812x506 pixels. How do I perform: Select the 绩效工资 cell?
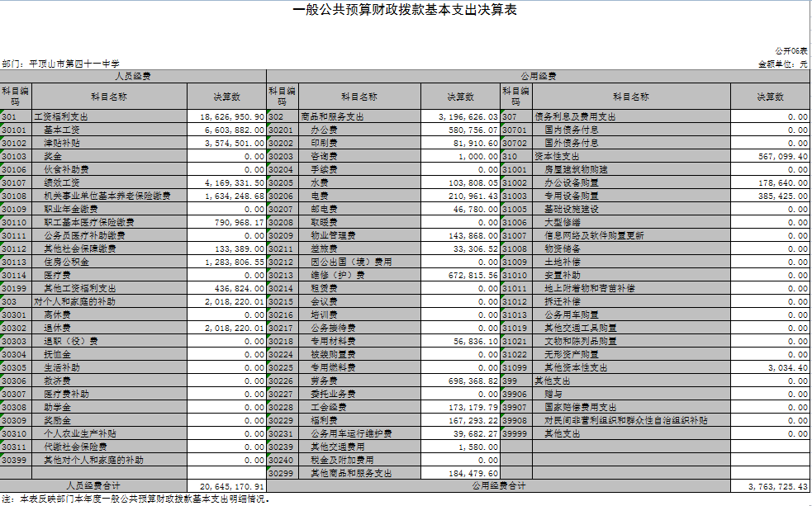click(x=109, y=182)
